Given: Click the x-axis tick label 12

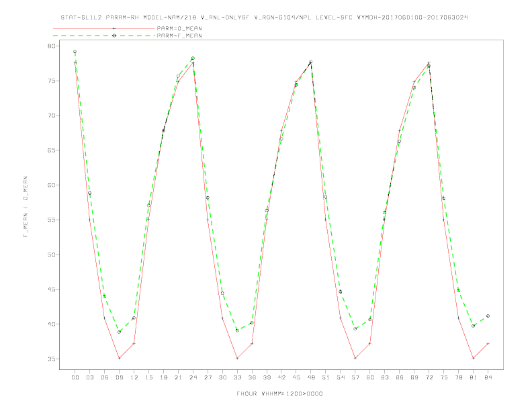Looking at the screenshot, I should point(134,377).
